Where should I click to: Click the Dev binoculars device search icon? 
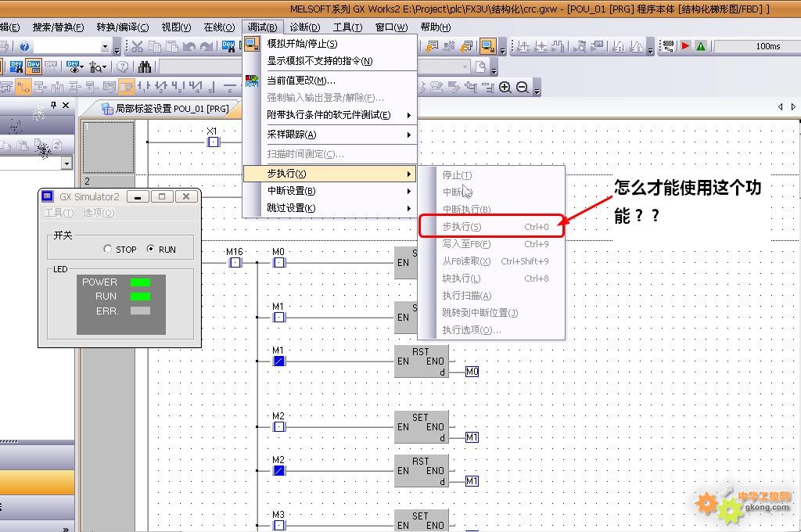16,67
